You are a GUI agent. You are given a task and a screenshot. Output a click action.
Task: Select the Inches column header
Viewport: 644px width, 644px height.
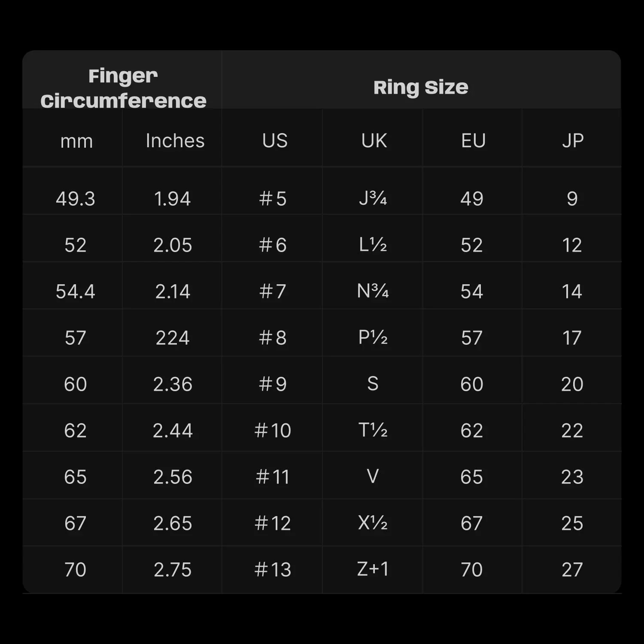coord(175,141)
